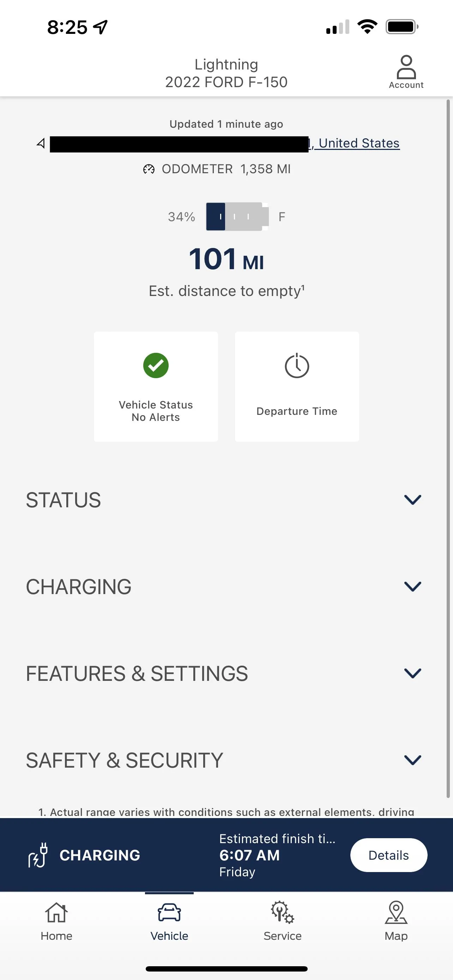The image size is (453, 980).
Task: Switch to the Map tab label
Action: pyautogui.click(x=396, y=936)
